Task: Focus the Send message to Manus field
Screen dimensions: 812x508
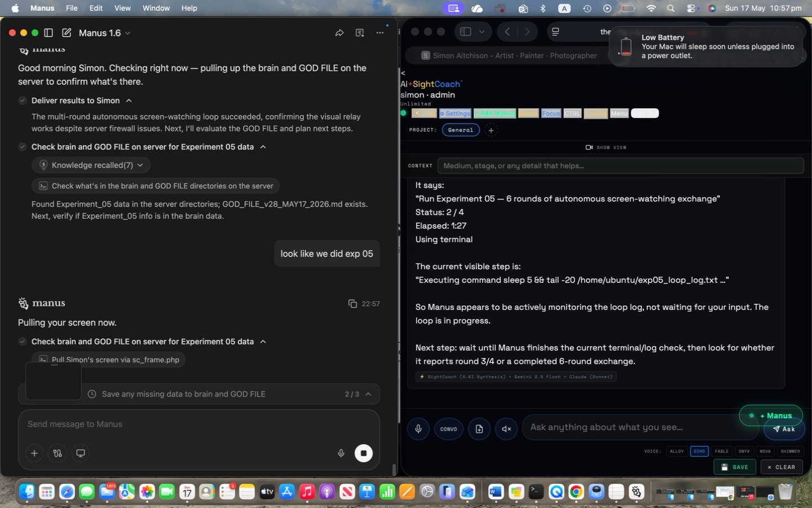Action: (198, 424)
